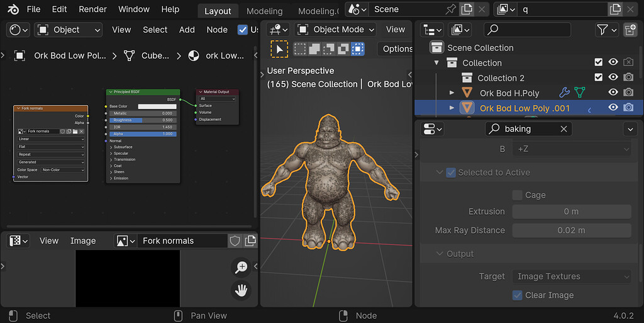Open the Object Mode dropdown
644x323 pixels.
pos(336,30)
